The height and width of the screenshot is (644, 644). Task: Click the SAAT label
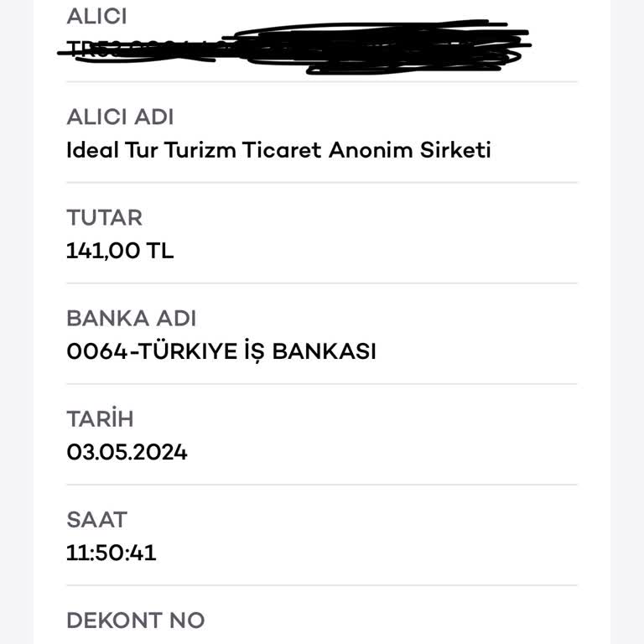96,520
